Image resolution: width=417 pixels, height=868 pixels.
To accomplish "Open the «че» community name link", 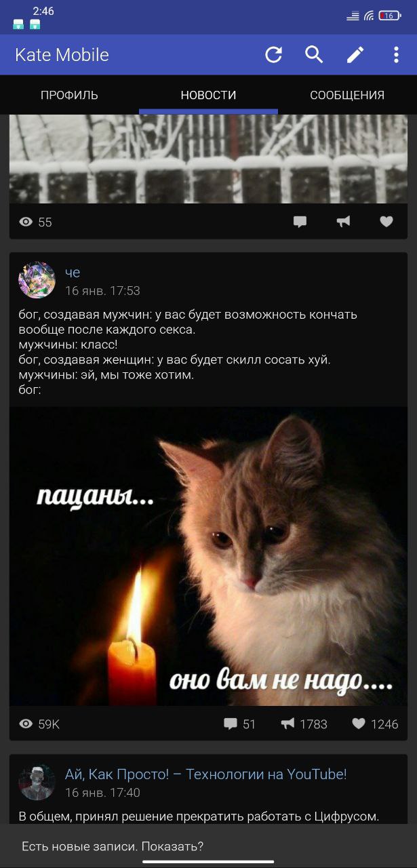I will click(73, 273).
